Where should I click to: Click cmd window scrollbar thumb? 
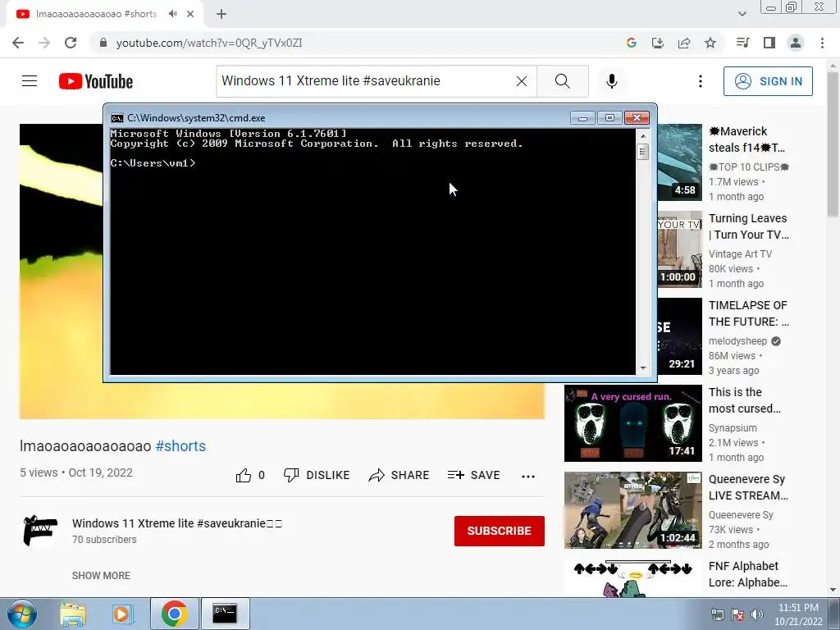click(x=643, y=152)
